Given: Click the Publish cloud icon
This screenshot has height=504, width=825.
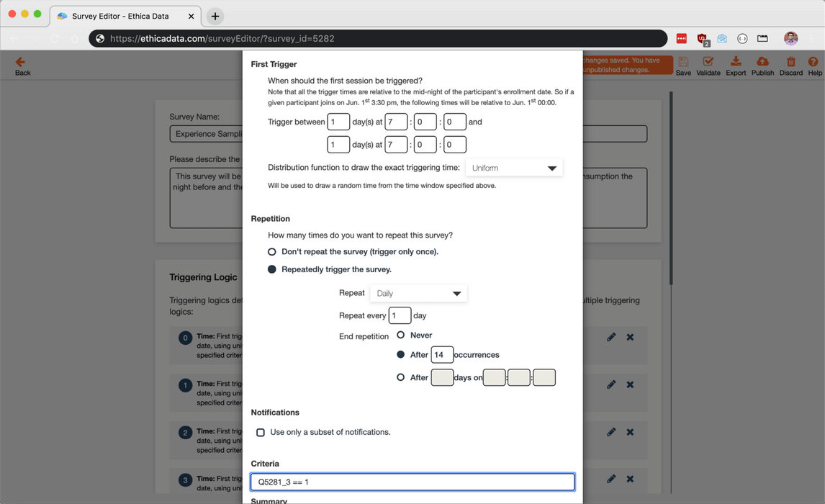Looking at the screenshot, I should (x=762, y=62).
